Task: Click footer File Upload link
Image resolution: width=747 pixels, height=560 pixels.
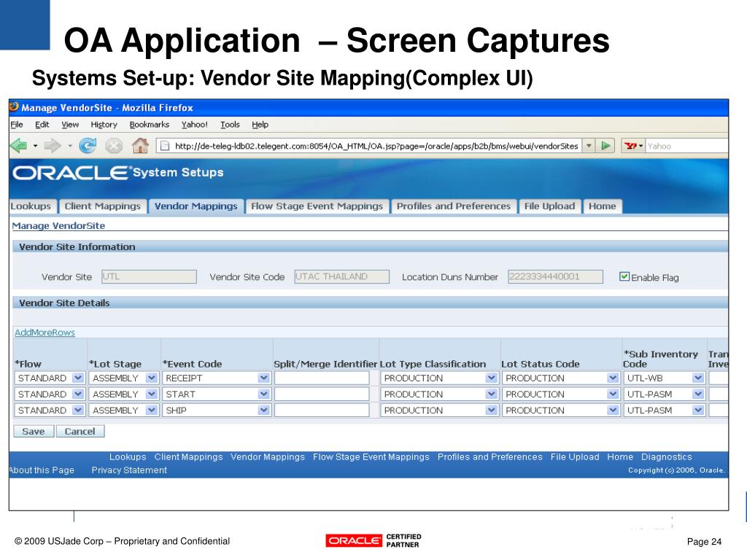Action: pyautogui.click(x=575, y=456)
